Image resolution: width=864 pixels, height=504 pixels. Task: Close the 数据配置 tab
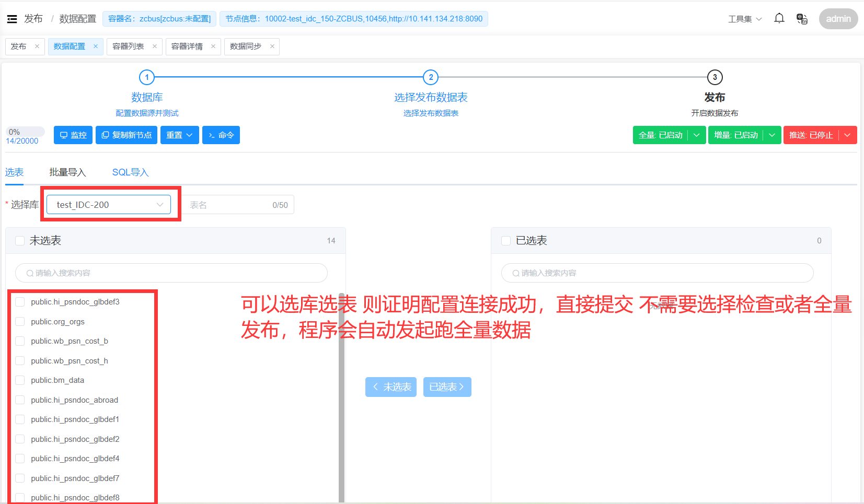click(x=96, y=46)
